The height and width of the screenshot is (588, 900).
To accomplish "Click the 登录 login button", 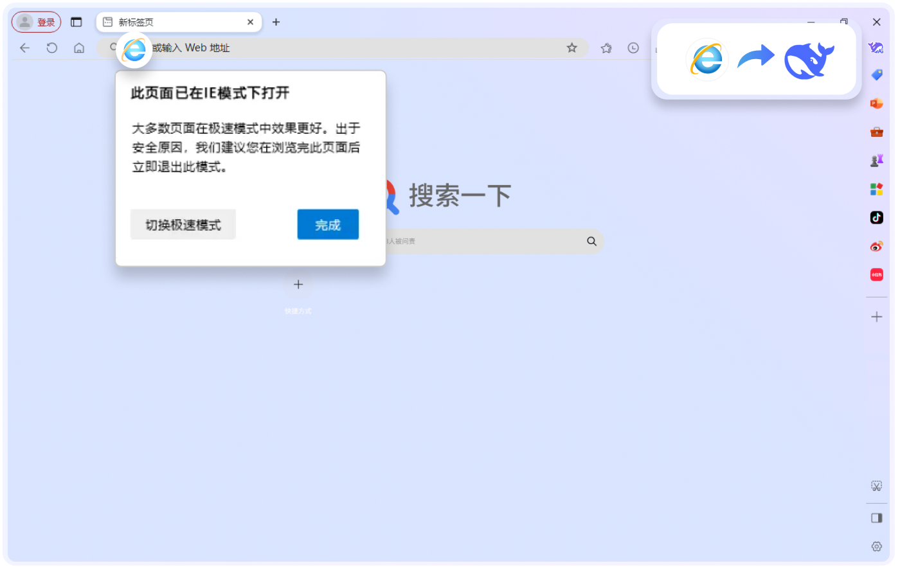I will coord(36,22).
